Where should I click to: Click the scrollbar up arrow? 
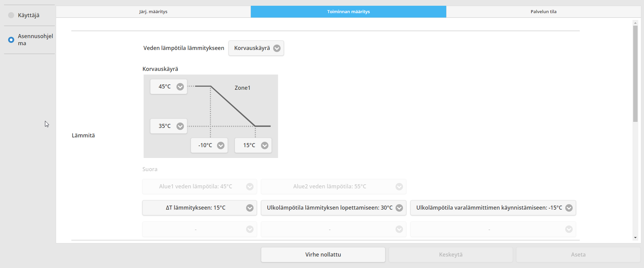(635, 23)
